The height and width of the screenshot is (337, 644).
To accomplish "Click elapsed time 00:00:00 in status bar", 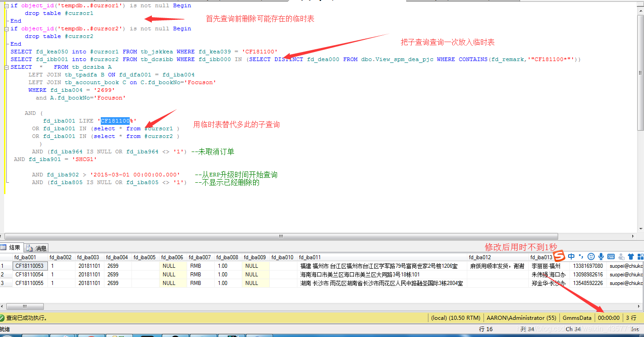I will (608, 318).
